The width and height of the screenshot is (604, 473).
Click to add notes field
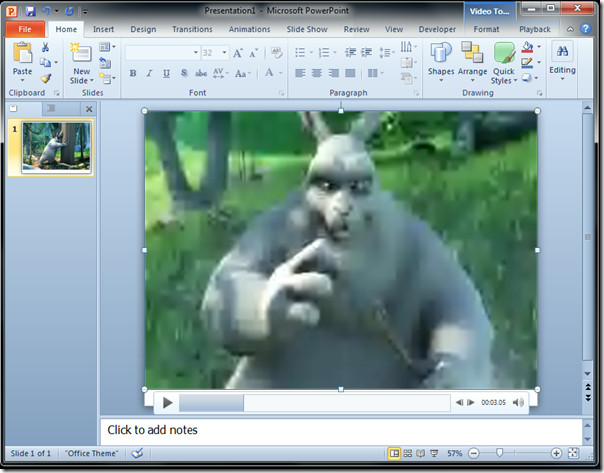[341, 430]
